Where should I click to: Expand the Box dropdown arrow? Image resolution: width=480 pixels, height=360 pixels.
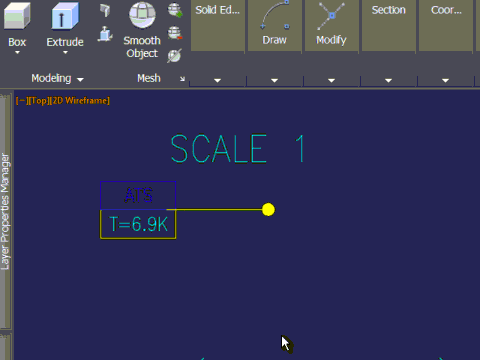click(x=17, y=52)
